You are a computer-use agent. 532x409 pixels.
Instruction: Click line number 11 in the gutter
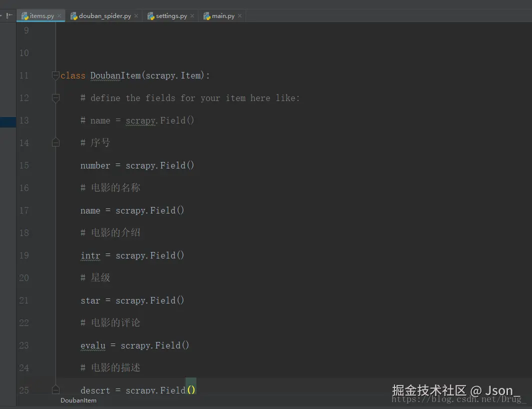click(x=24, y=75)
